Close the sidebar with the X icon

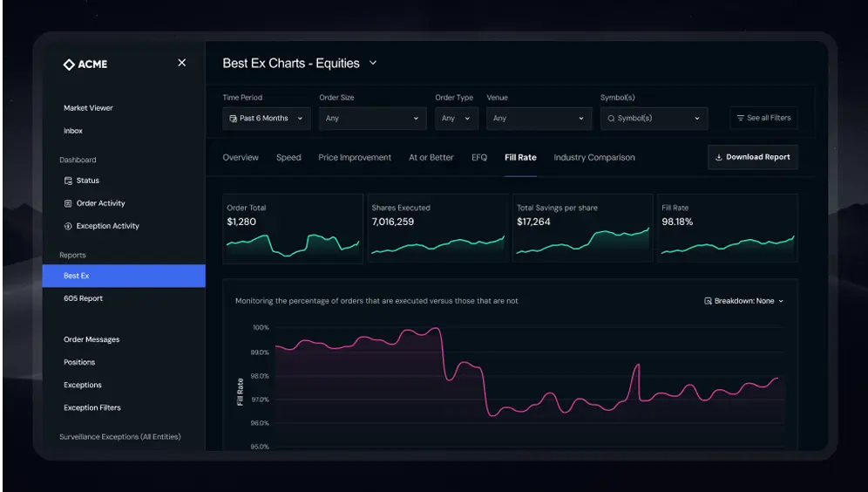tap(181, 63)
